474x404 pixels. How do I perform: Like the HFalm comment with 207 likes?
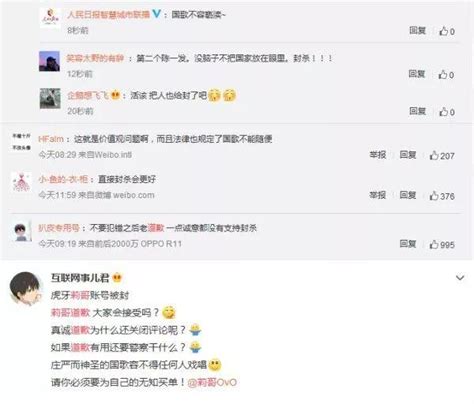pos(442,155)
